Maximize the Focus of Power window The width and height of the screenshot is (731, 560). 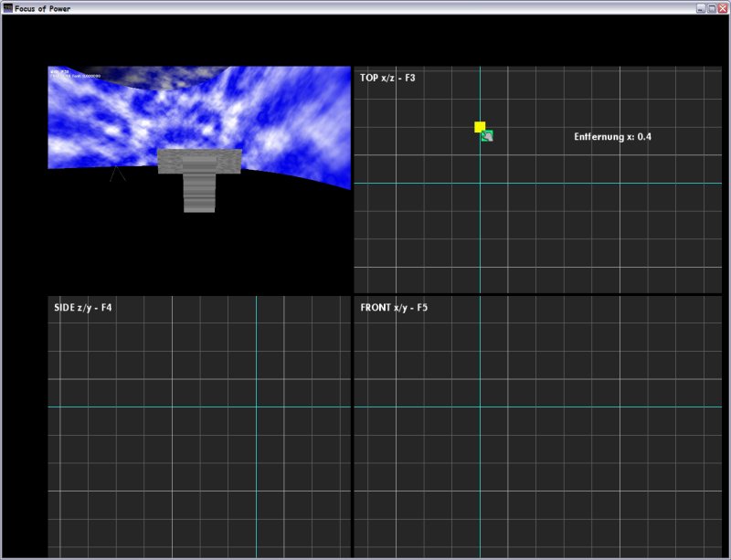tap(712, 7)
